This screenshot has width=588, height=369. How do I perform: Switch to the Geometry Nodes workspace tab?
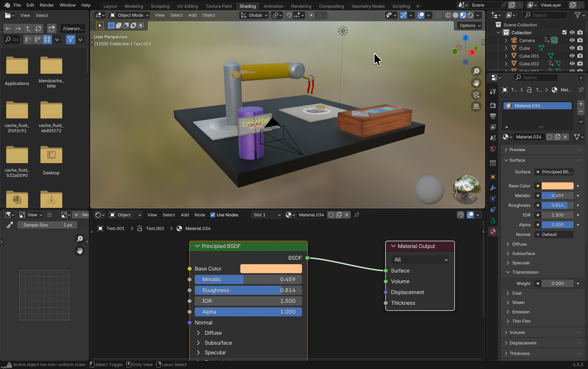[368, 6]
